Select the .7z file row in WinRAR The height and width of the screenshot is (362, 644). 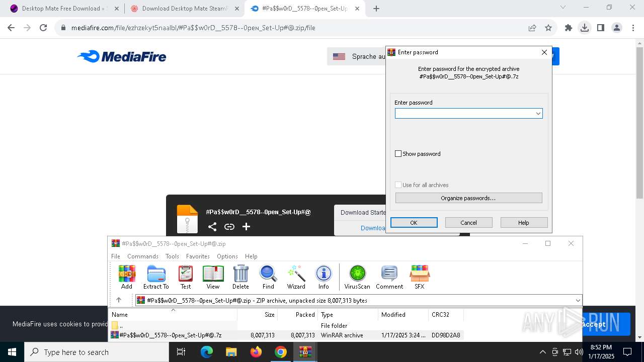tap(286, 335)
